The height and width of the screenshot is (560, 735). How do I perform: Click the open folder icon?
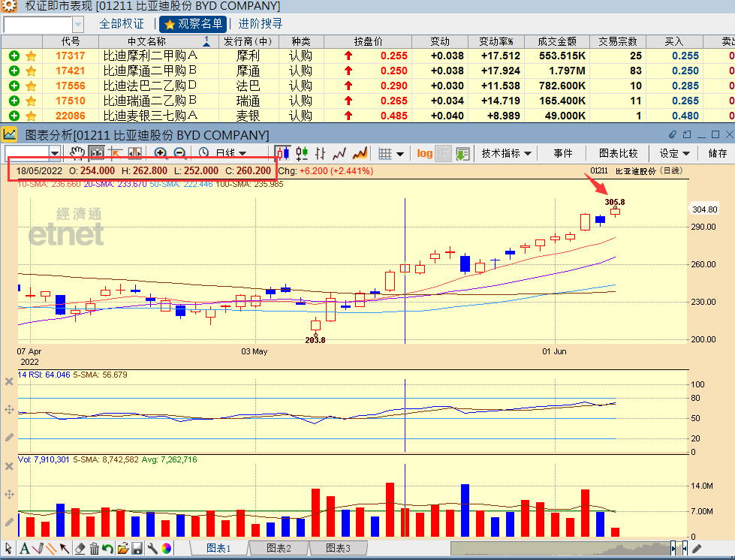point(123,548)
